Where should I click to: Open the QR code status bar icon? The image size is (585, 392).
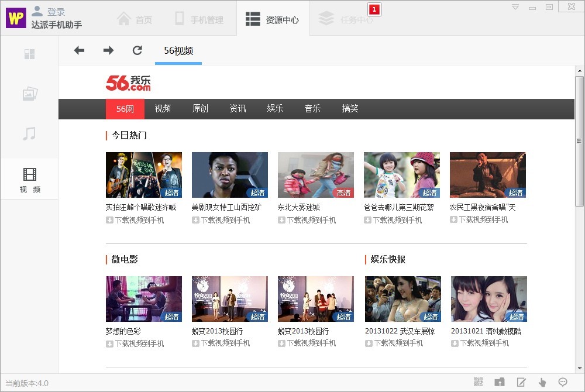click(x=479, y=382)
